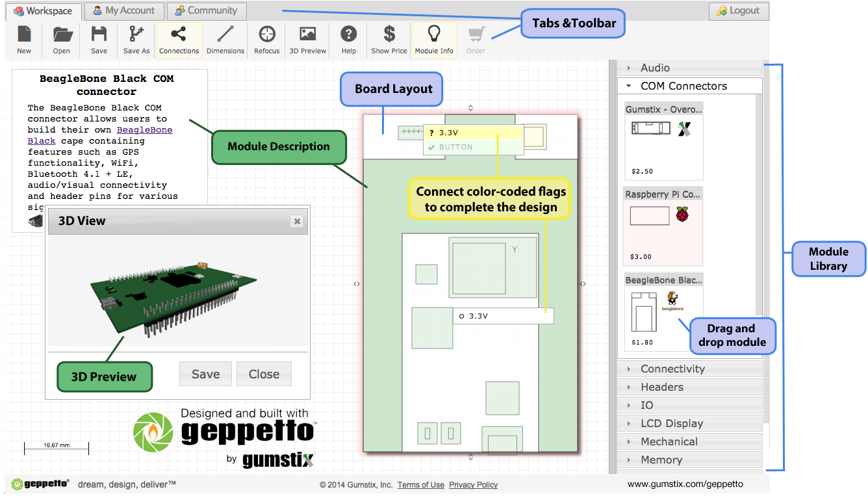This screenshot has width=868, height=498.
Task: Choose the Save As toolbar icon
Action: [x=136, y=39]
